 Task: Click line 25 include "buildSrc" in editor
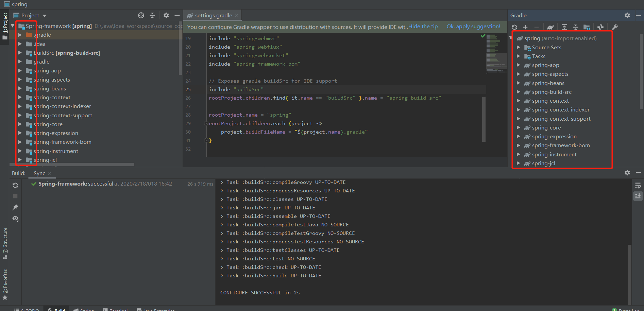point(236,89)
